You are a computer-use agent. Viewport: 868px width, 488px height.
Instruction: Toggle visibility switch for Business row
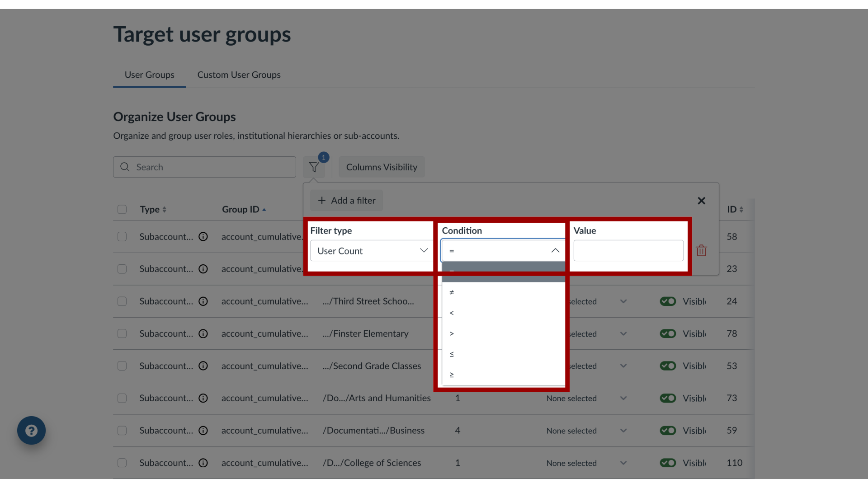tap(668, 430)
